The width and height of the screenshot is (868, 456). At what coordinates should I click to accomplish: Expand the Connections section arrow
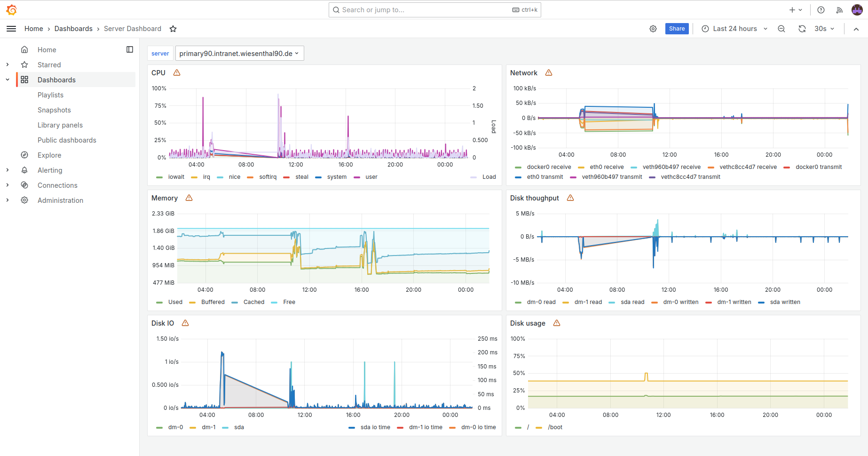pos(8,185)
